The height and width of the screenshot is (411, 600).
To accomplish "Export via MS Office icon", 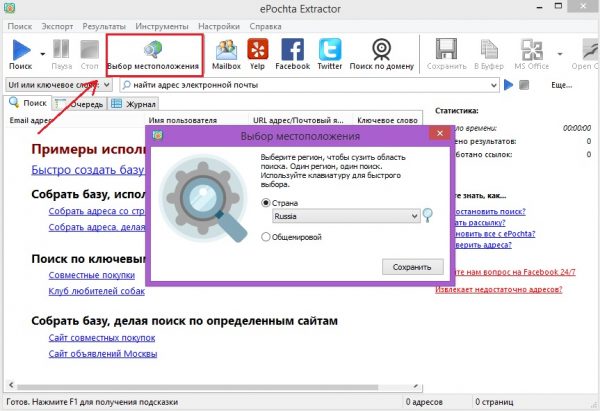I will 532,54.
